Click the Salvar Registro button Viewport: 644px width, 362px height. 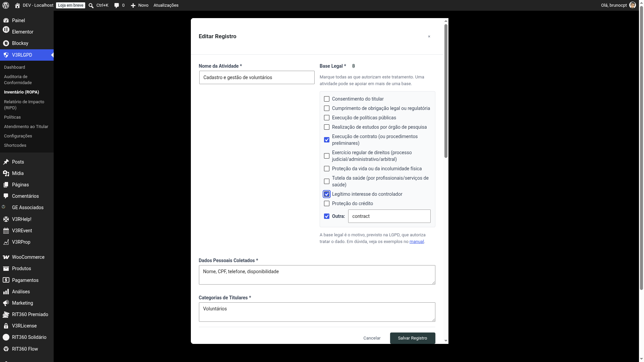pyautogui.click(x=413, y=338)
